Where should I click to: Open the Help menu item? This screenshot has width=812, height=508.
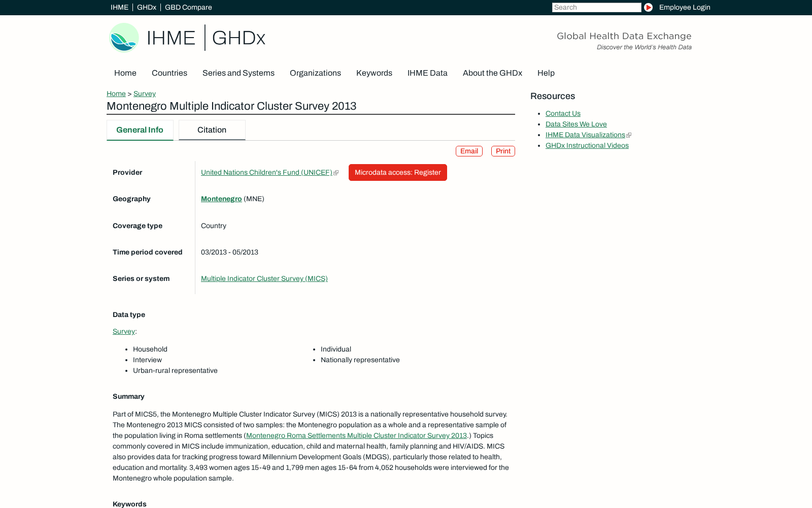coord(546,73)
